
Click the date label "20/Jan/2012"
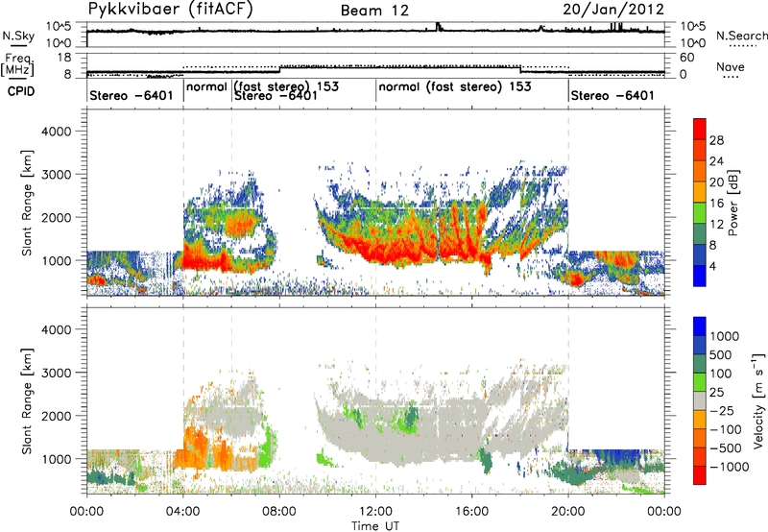point(613,10)
